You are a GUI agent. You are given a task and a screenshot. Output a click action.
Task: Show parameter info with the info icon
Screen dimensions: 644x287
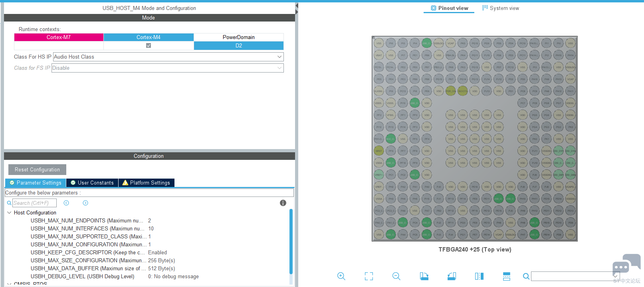coord(283,203)
